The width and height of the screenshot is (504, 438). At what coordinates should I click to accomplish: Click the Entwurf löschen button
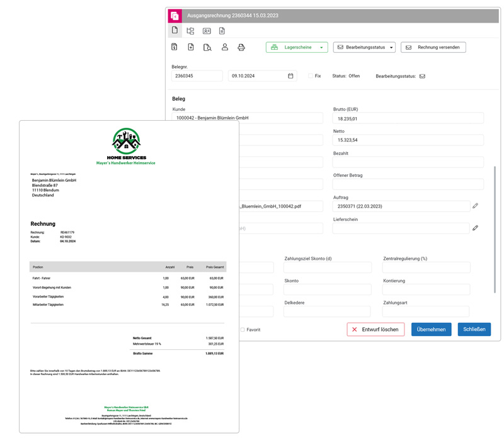click(375, 329)
